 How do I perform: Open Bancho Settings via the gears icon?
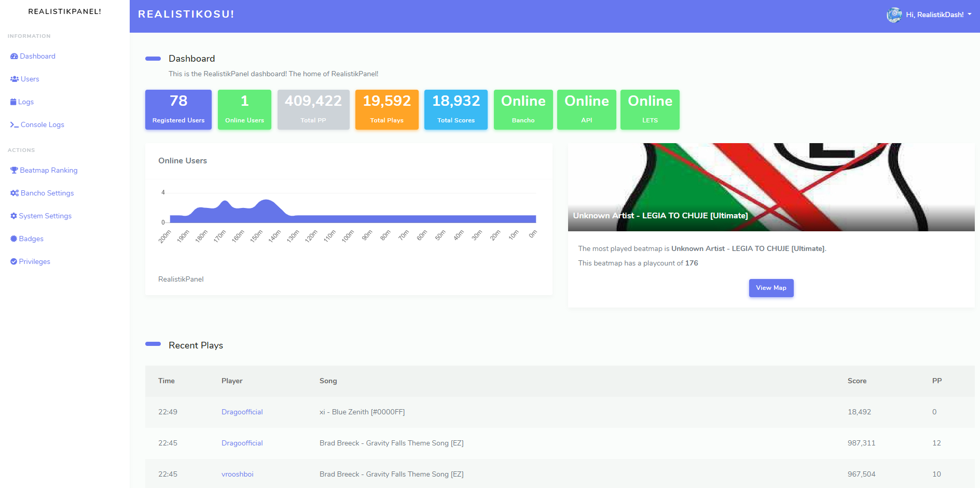[x=14, y=193]
